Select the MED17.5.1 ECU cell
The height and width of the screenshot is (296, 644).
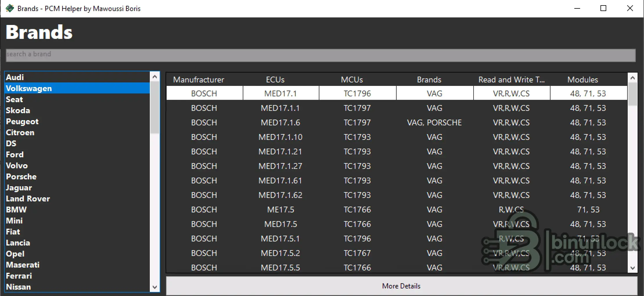281,239
